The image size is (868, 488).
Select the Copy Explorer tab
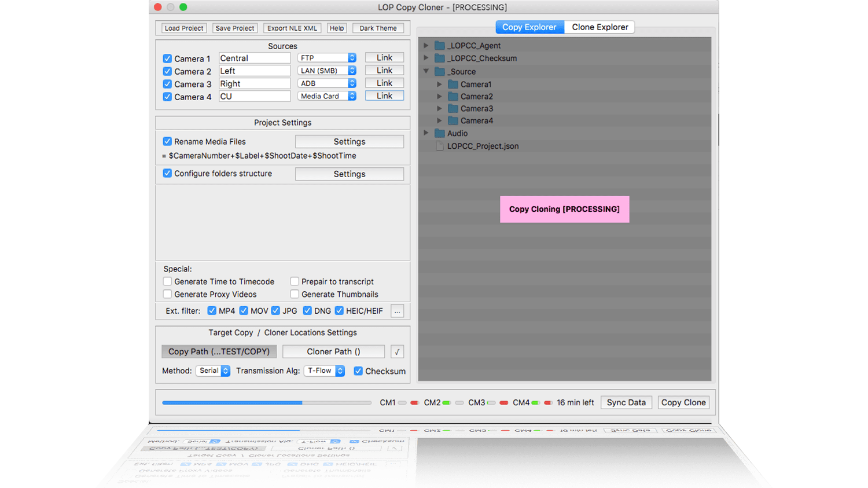point(529,27)
